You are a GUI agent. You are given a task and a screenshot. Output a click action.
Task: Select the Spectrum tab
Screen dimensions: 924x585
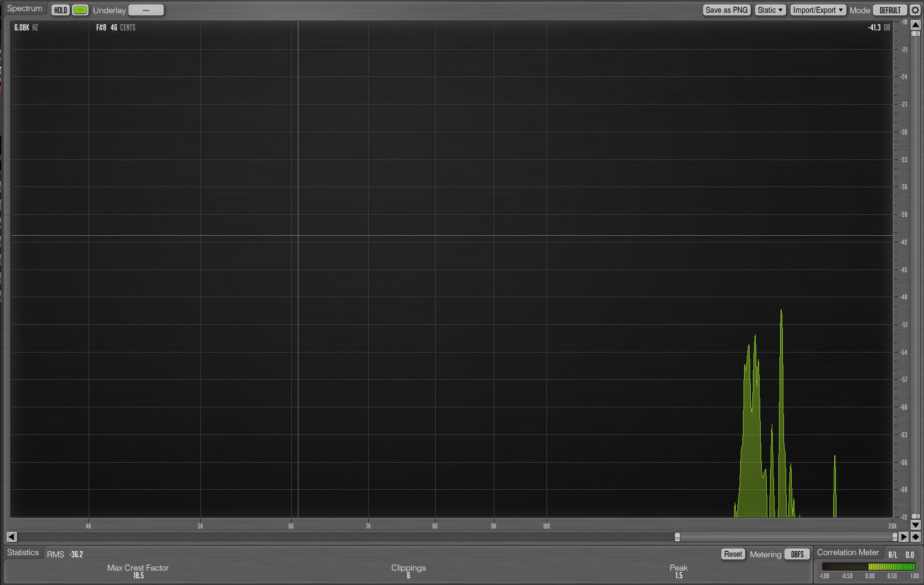(24, 9)
